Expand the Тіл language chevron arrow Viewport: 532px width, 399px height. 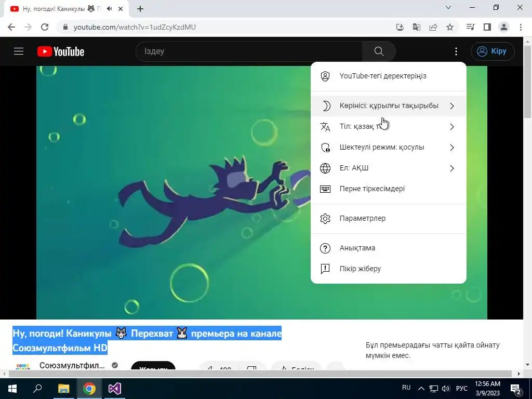pyautogui.click(x=452, y=127)
